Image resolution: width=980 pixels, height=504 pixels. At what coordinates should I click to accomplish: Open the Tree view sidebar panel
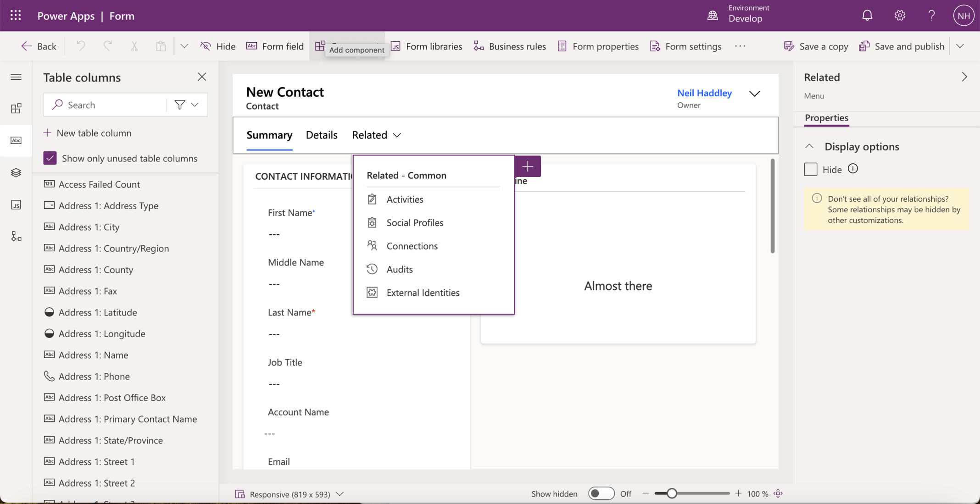pyautogui.click(x=16, y=173)
